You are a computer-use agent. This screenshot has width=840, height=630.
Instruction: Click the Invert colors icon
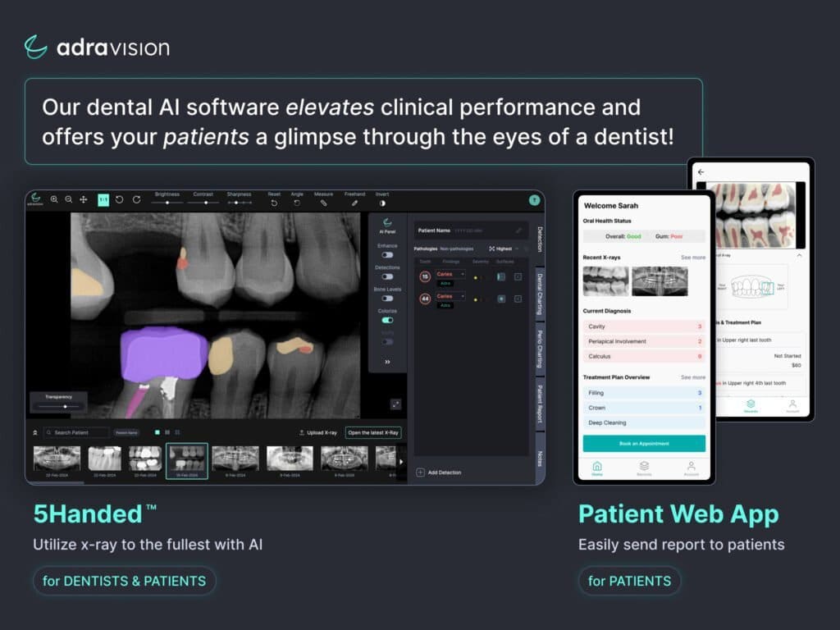[382, 203]
